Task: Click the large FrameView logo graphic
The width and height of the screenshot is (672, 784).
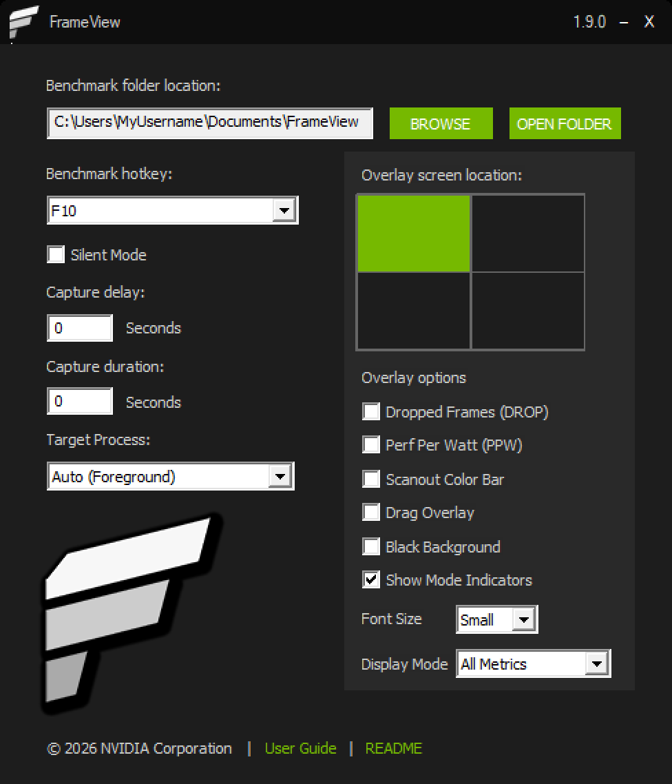Action: [x=132, y=614]
